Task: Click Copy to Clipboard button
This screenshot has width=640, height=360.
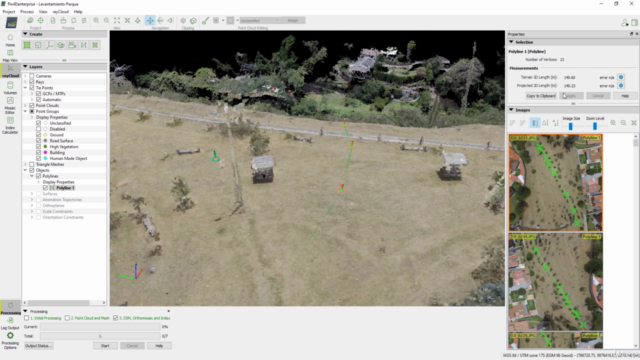Action: (x=541, y=96)
